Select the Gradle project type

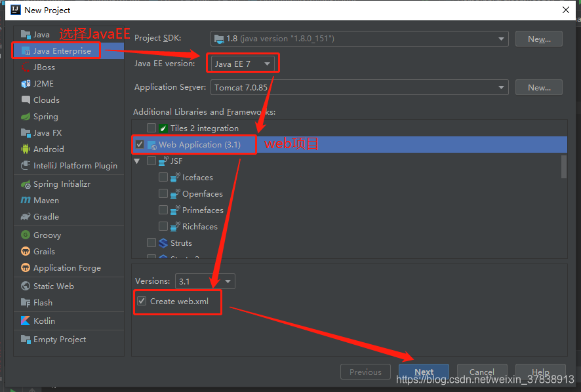(x=69, y=217)
